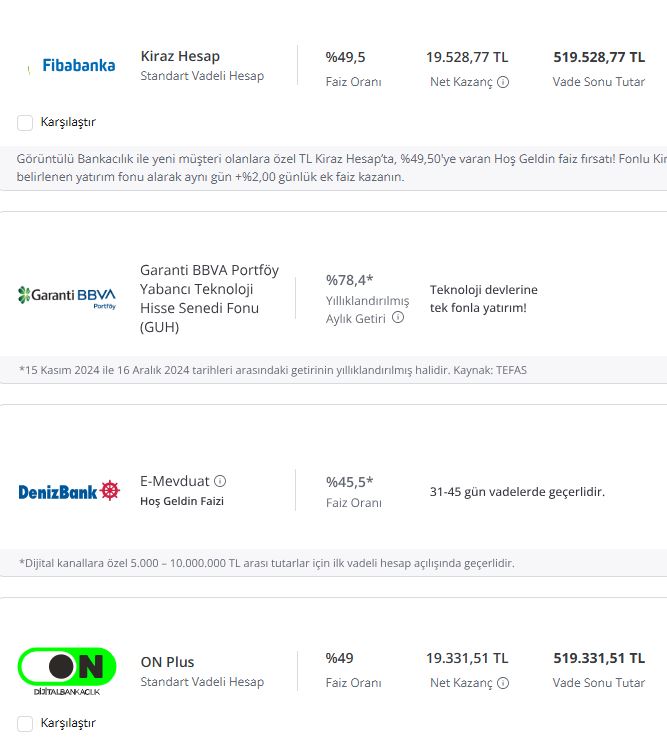
Task: Open info icon next to Fibabanka Net Kazanç
Action: point(503,82)
